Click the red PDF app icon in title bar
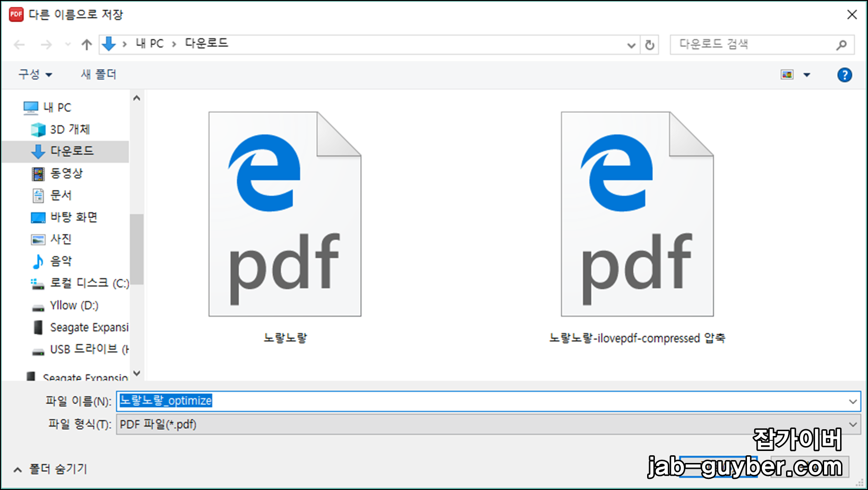This screenshot has width=868, height=490. 16,14
